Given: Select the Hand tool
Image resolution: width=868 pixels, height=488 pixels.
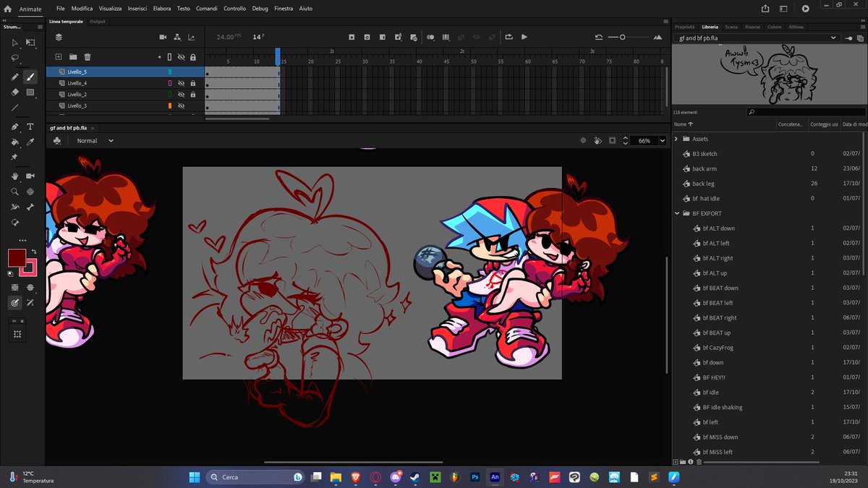Looking at the screenshot, I should 14,176.
